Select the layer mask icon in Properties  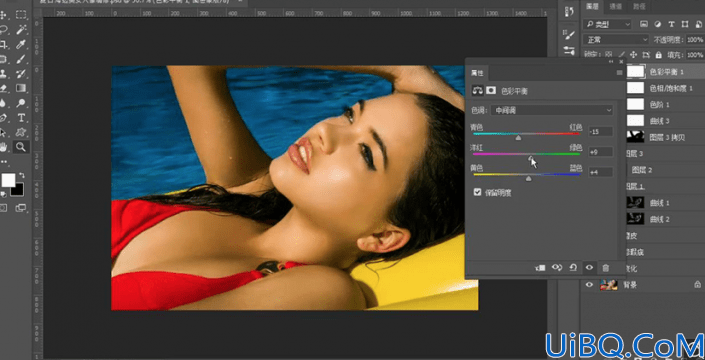coord(491,90)
